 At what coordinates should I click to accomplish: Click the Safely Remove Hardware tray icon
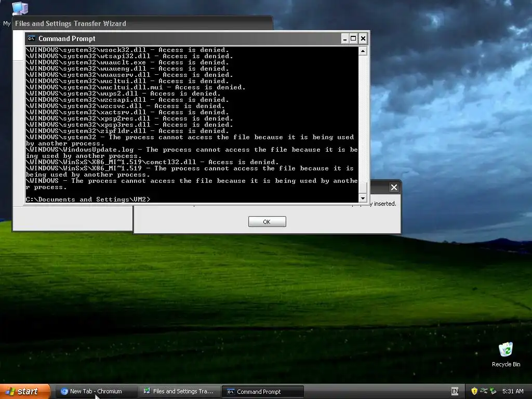click(493, 391)
